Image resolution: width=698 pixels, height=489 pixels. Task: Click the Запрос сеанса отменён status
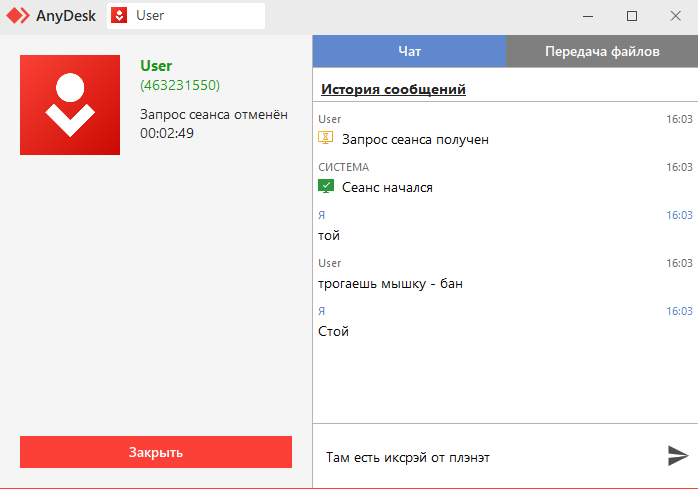coord(214,114)
